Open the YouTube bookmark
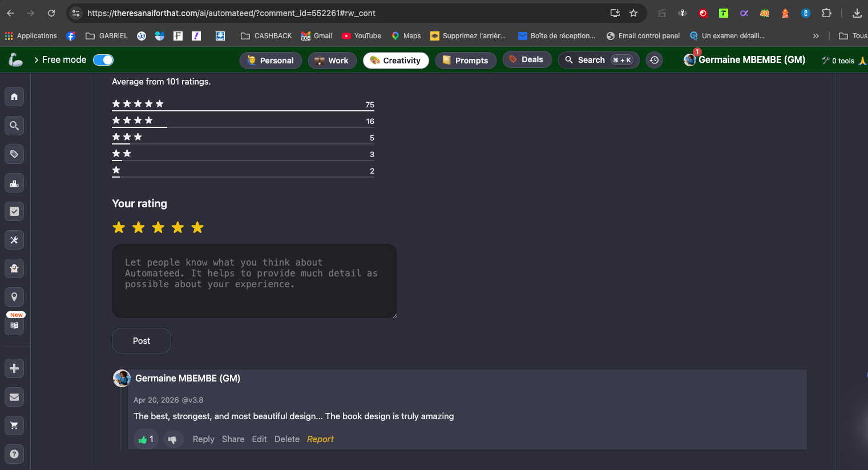Screen dimensions: 868x470 pos(362,35)
